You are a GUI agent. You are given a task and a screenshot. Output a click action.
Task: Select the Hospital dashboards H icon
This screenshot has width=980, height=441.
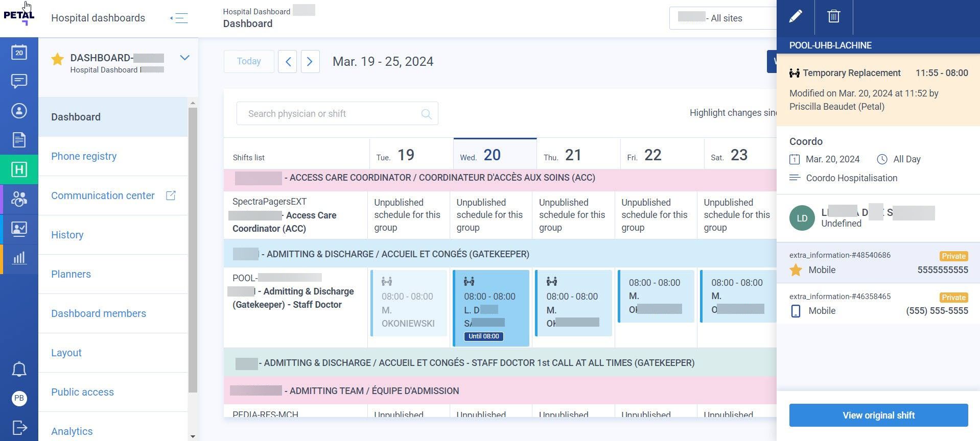coord(19,169)
